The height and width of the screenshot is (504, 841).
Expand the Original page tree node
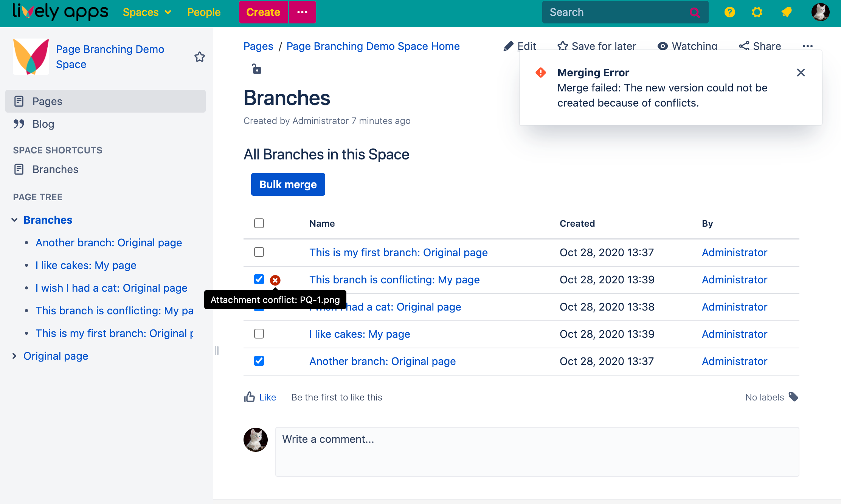(14, 356)
